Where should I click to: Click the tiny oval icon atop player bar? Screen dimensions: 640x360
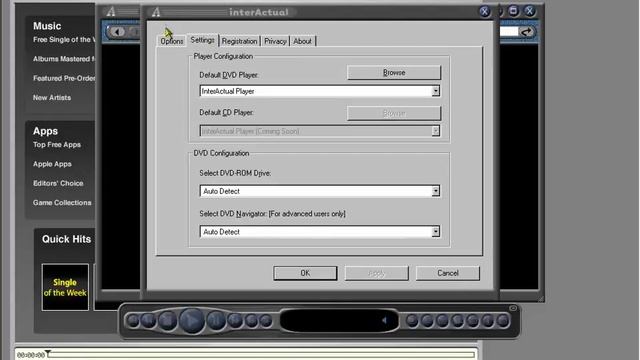(x=513, y=308)
